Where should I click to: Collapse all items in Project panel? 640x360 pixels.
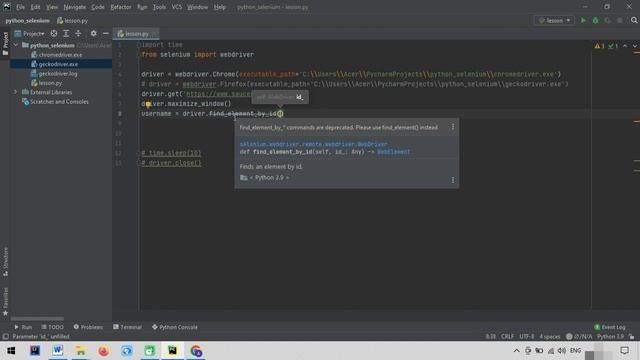78,33
